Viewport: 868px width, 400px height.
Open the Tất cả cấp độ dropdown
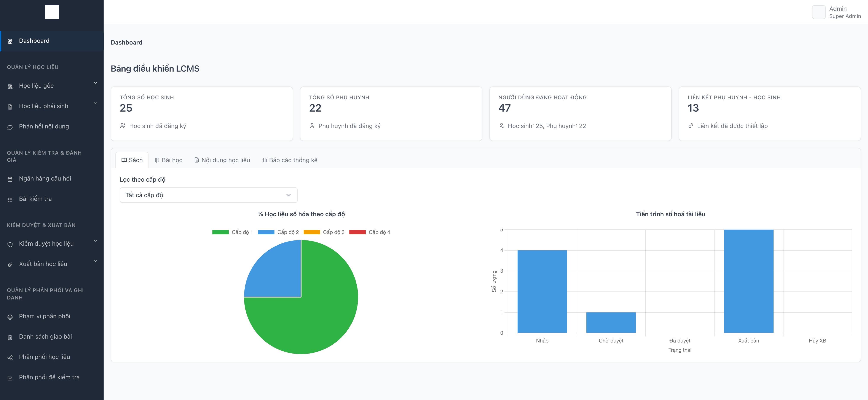point(208,195)
